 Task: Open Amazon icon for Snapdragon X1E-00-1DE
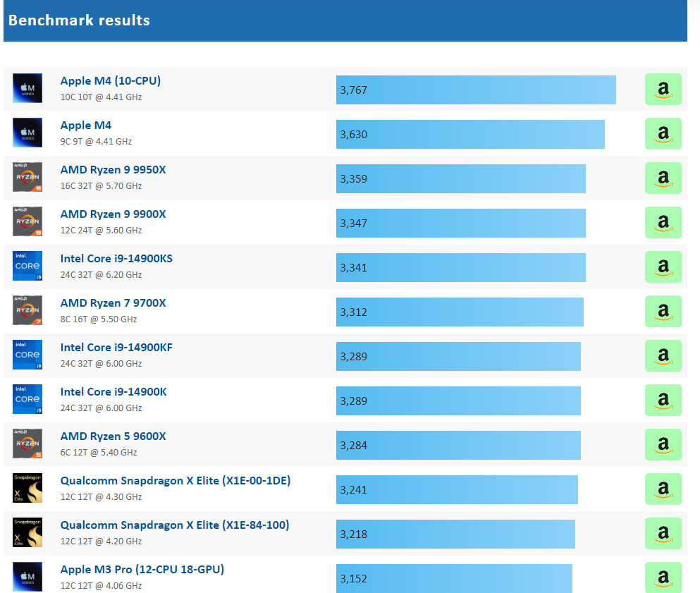pyautogui.click(x=663, y=489)
